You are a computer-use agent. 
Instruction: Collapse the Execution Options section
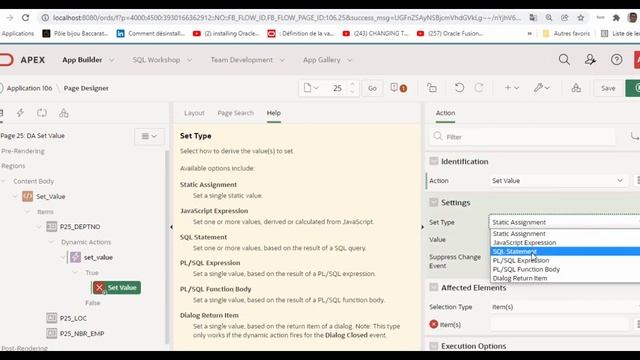coord(434,346)
